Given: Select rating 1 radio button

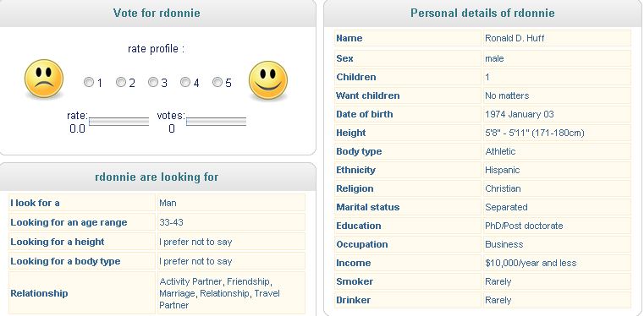Looking at the screenshot, I should (x=88, y=83).
